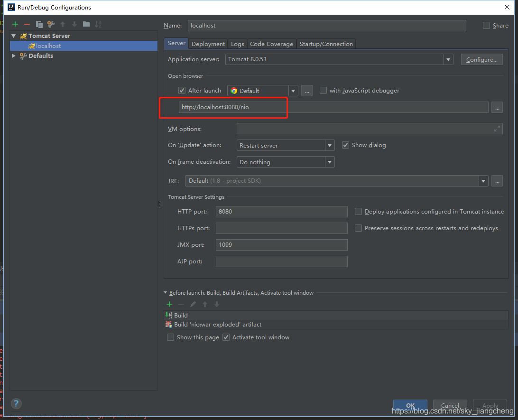Click the HTTPs port field
The image size is (518, 420).
coord(281,228)
